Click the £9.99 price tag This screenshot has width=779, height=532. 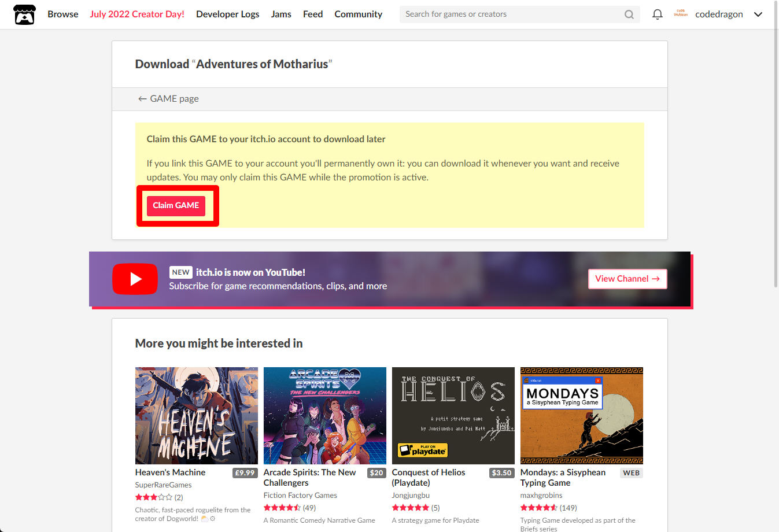coord(245,473)
